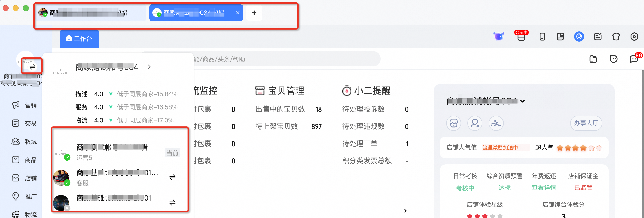
Task: Open the note edit icon in toolbar
Action: [x=598, y=37]
